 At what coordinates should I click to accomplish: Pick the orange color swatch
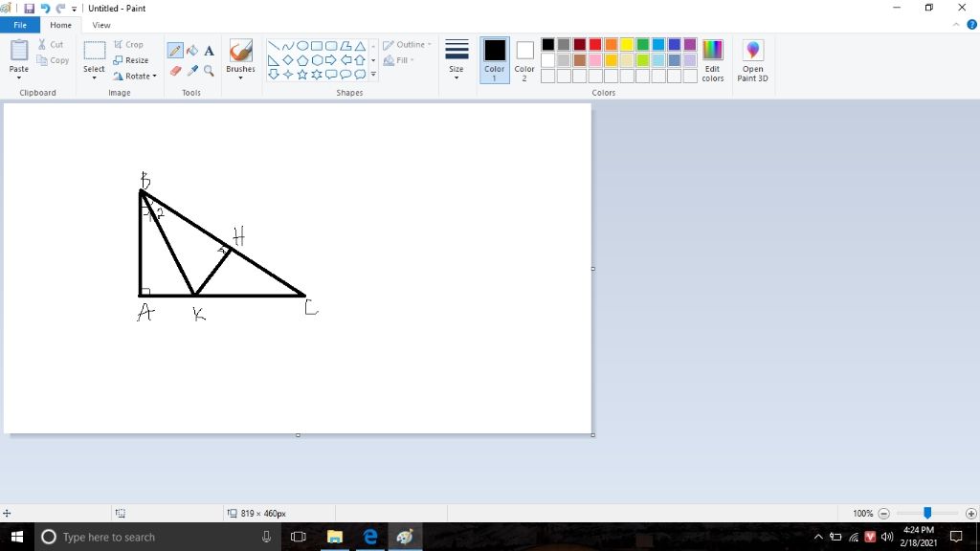[x=612, y=44]
